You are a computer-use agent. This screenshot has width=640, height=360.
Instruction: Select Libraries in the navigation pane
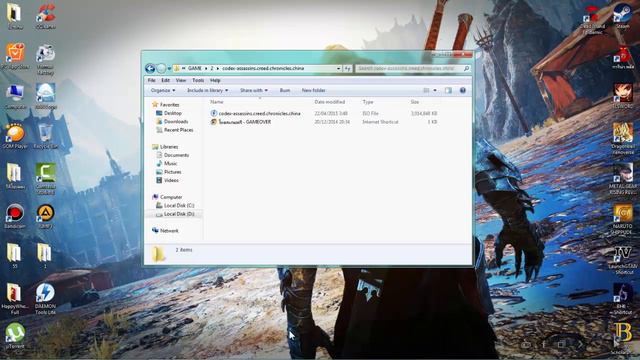169,147
